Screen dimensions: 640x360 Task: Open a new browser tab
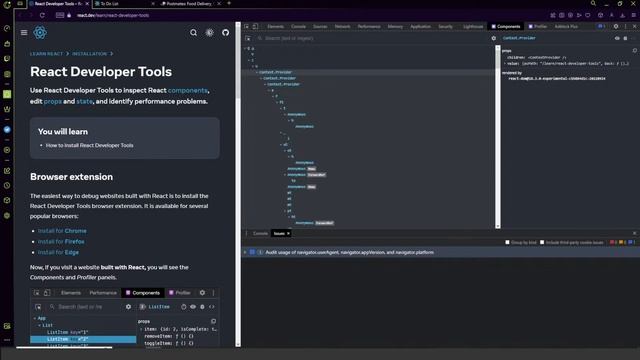coord(229,3)
